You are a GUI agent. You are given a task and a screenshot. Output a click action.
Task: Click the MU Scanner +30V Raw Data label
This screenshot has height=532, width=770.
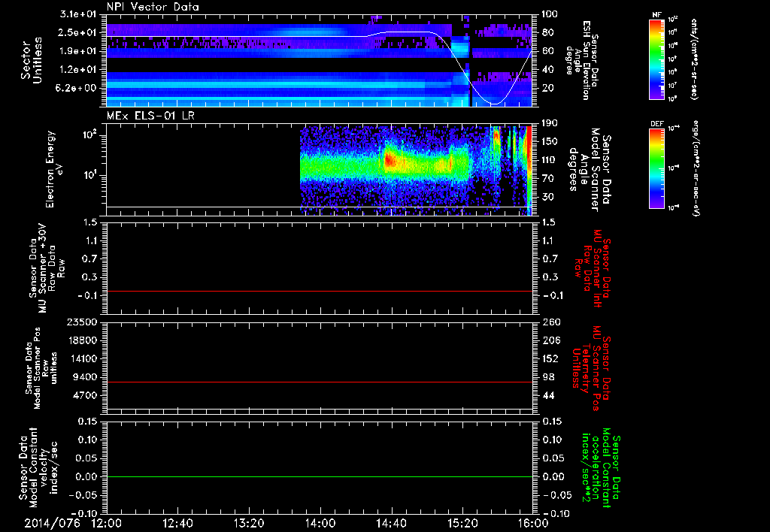click(47, 268)
